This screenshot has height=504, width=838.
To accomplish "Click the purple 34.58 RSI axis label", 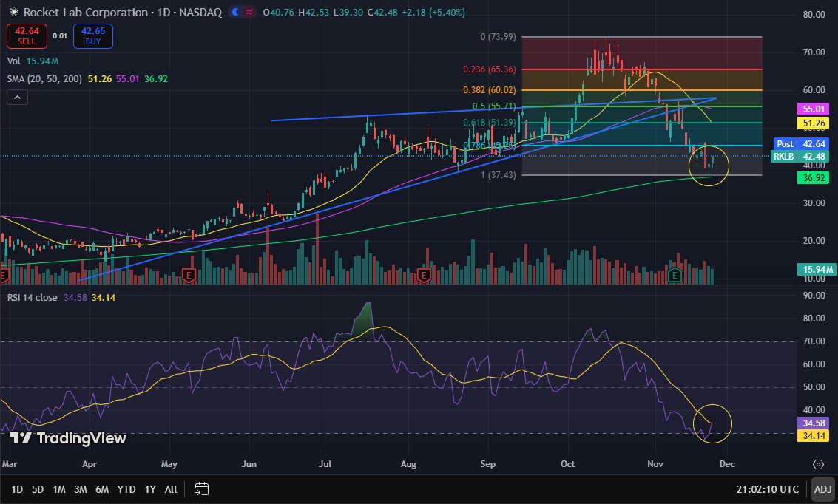I will (x=814, y=423).
